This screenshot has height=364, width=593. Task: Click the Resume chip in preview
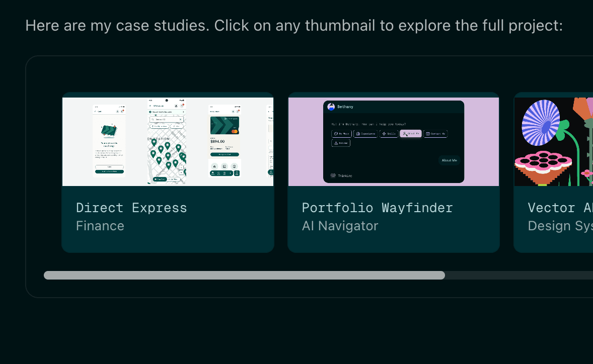(341, 143)
